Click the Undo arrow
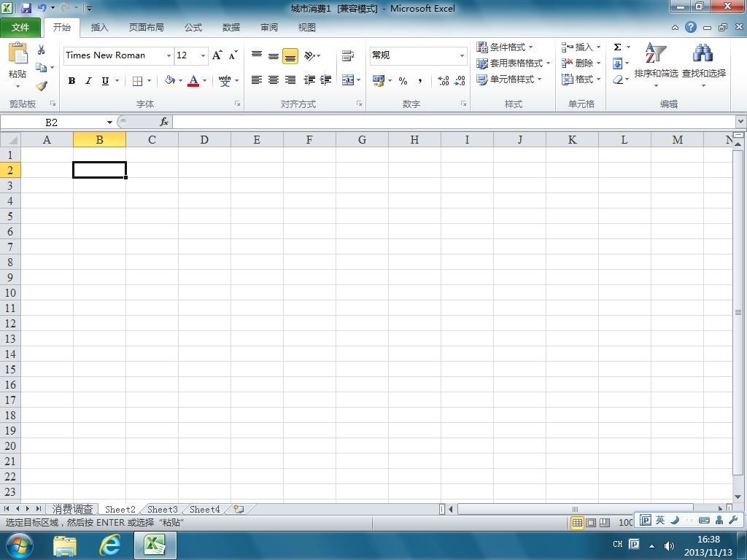This screenshot has height=560, width=747. pos(42,8)
